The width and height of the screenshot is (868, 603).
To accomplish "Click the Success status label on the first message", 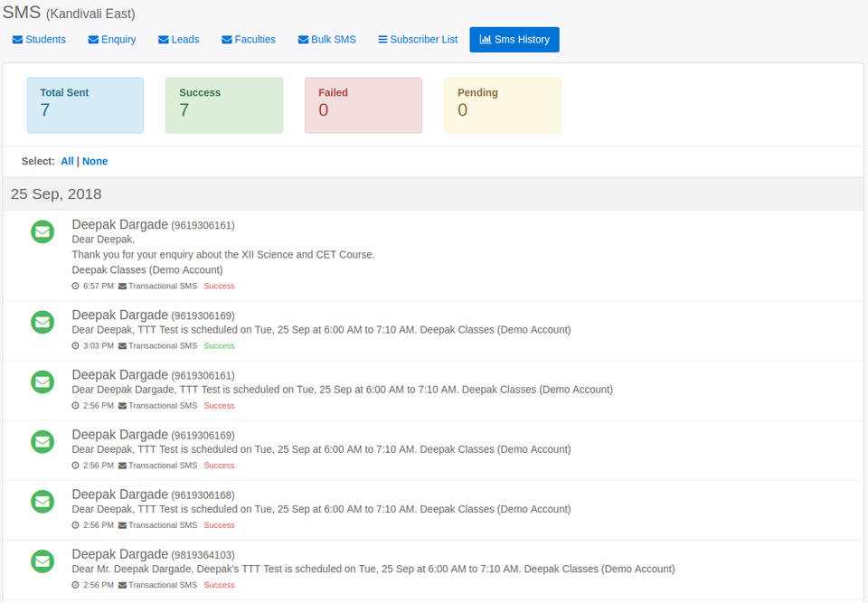I will click(x=219, y=285).
